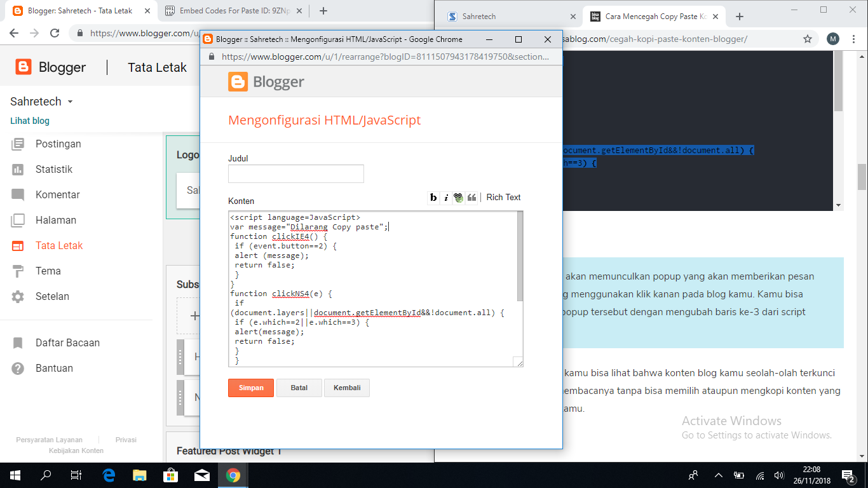868x488 pixels.
Task: Click inside the Judul input field
Action: click(x=295, y=173)
